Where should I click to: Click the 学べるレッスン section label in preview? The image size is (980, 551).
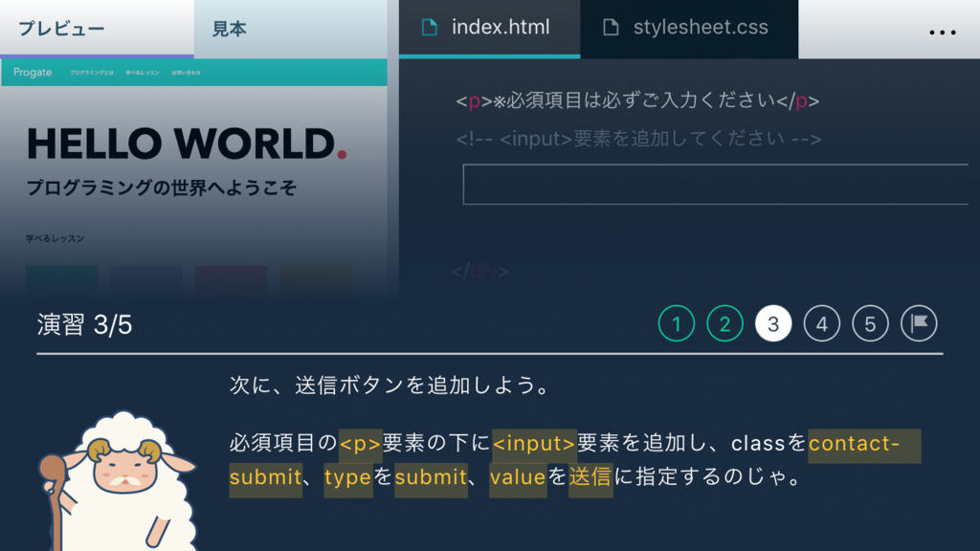coord(55,238)
